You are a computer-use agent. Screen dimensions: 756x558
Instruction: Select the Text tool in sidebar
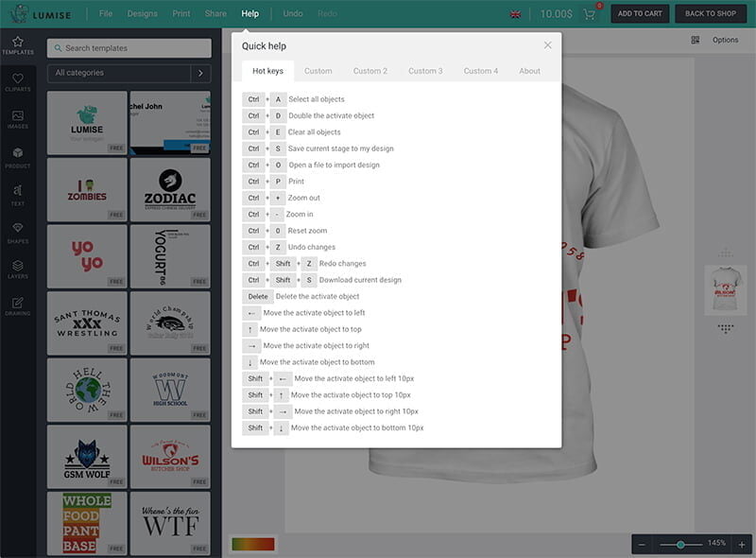coord(17,195)
